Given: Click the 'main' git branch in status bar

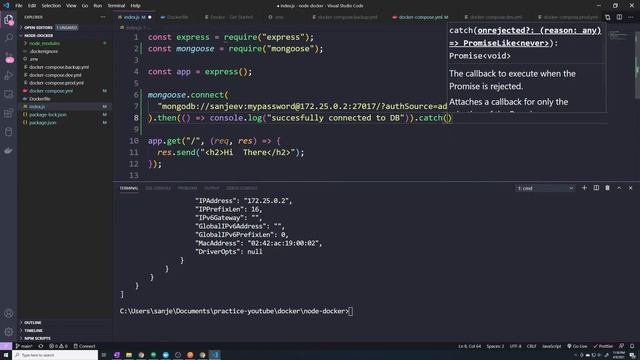Looking at the screenshot, I should 24,346.
